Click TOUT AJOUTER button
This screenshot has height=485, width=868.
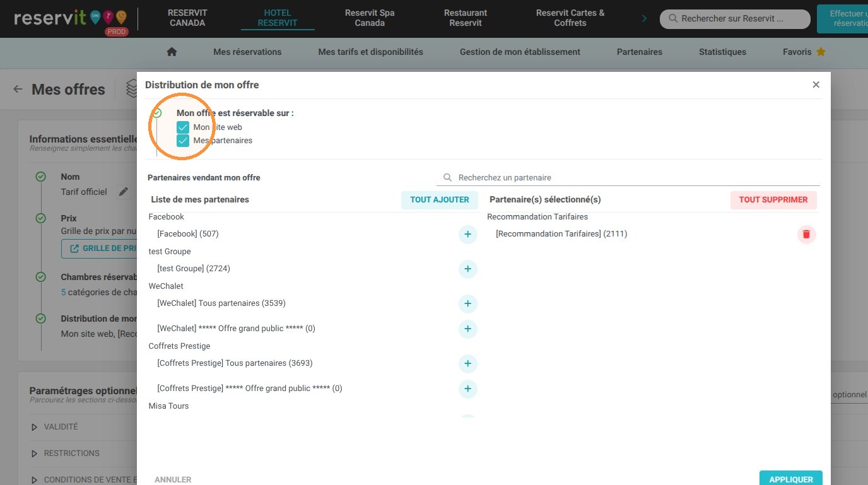[440, 200]
